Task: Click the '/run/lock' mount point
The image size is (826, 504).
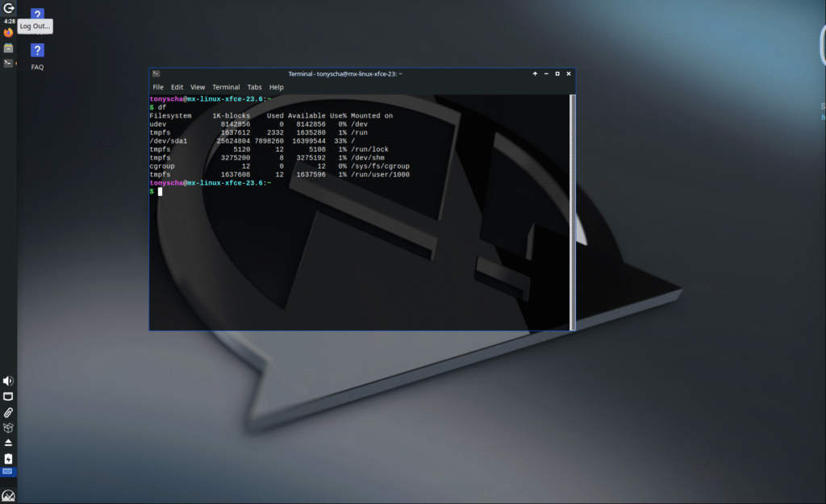Action: coord(369,149)
